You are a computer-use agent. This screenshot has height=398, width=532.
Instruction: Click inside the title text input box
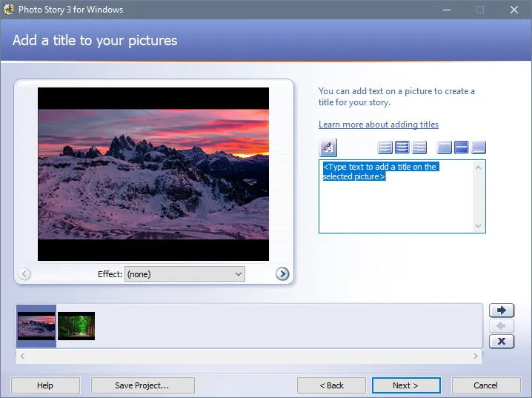tap(396, 196)
